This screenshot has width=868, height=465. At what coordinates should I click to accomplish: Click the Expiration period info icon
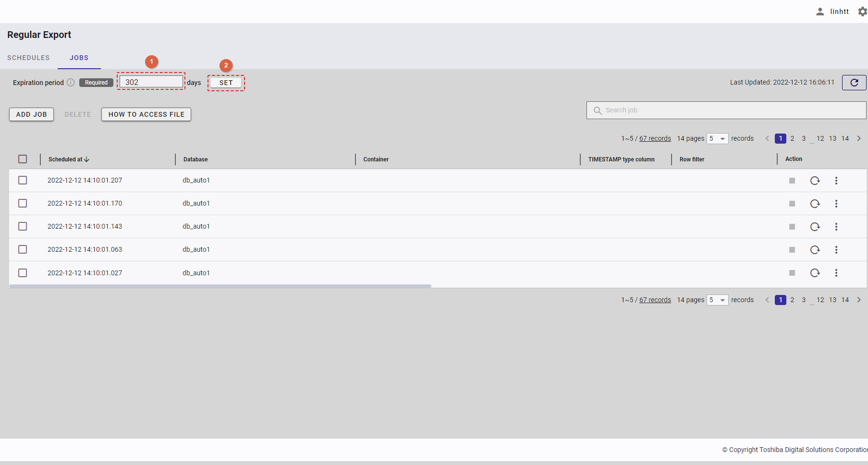[71, 83]
